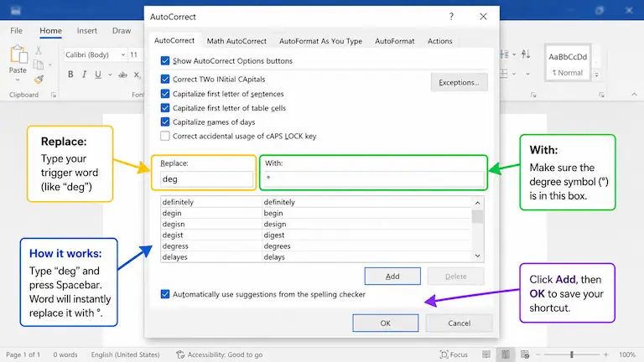Enable Correct accidental usage of cAPS LOCK
Viewport: 644px width, 362px height.
[x=165, y=136]
